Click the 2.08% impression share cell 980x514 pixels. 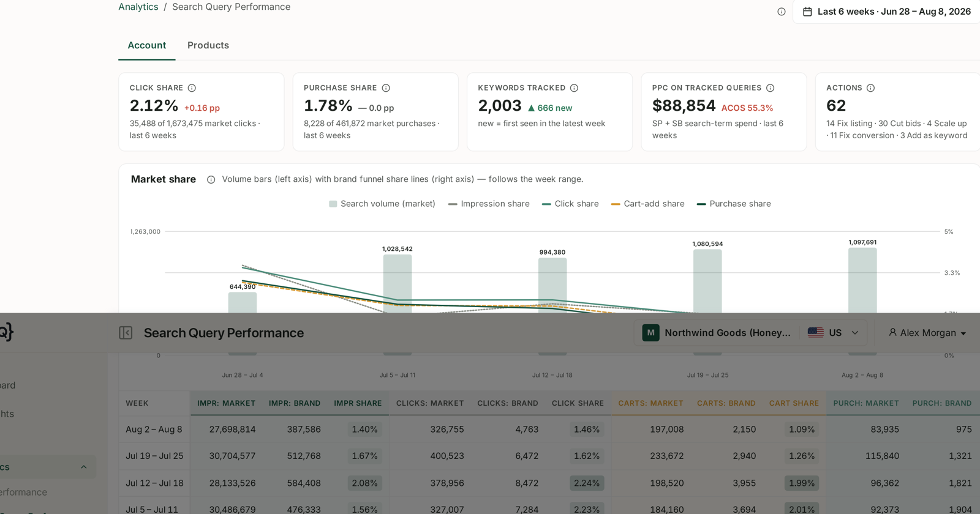(364, 483)
